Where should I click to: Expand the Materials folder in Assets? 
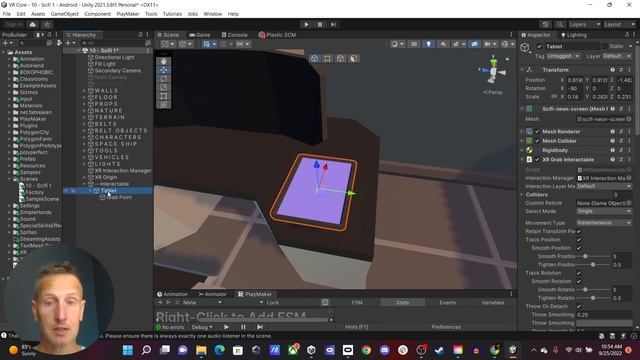[x=9, y=106]
